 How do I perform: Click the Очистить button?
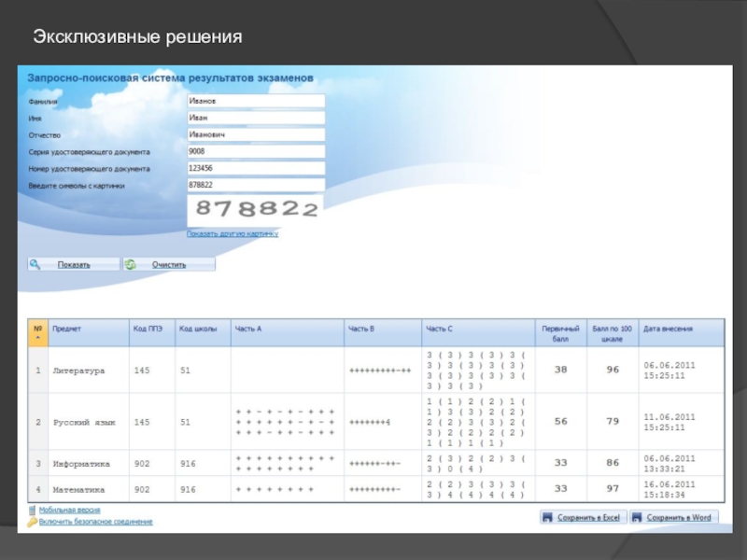tap(169, 264)
